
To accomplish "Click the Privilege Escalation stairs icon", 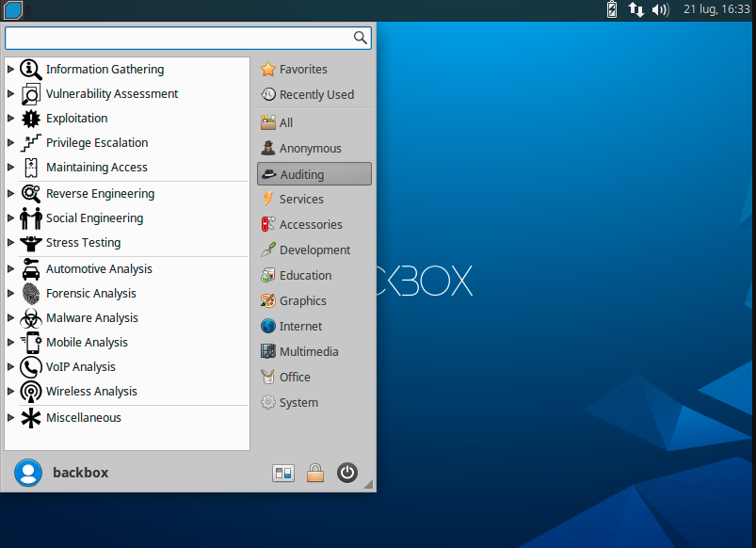I will tap(31, 143).
